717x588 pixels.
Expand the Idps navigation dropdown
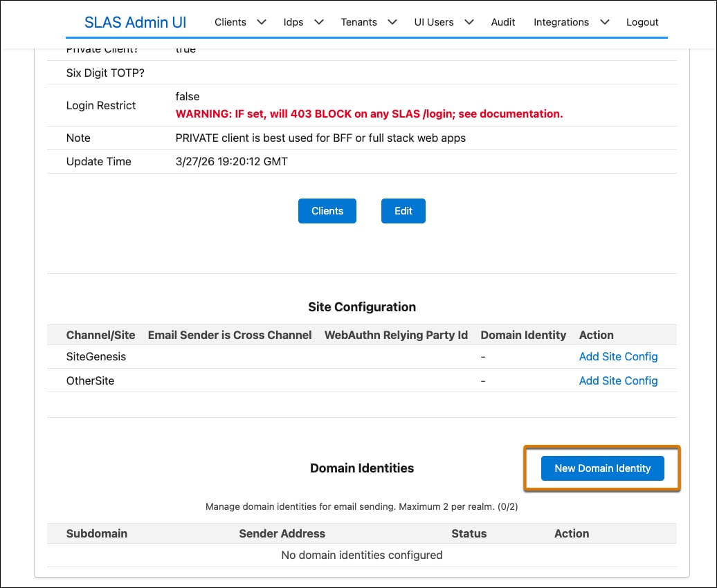point(303,22)
